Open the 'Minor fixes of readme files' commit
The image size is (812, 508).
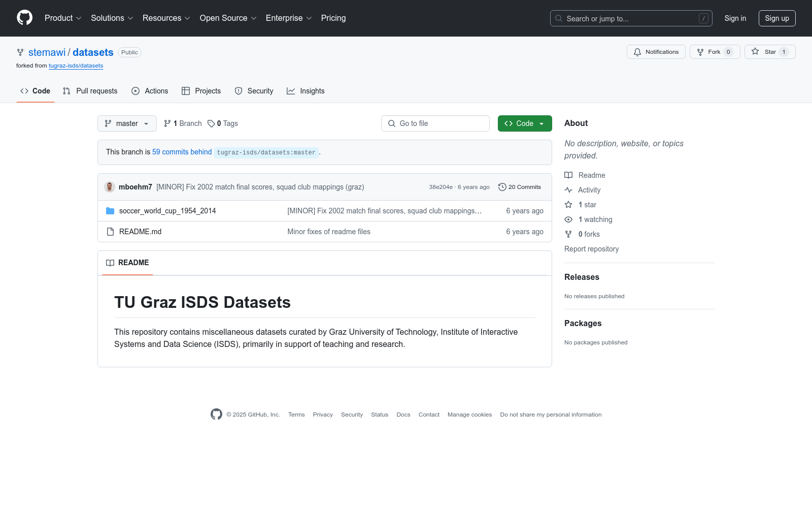(329, 232)
